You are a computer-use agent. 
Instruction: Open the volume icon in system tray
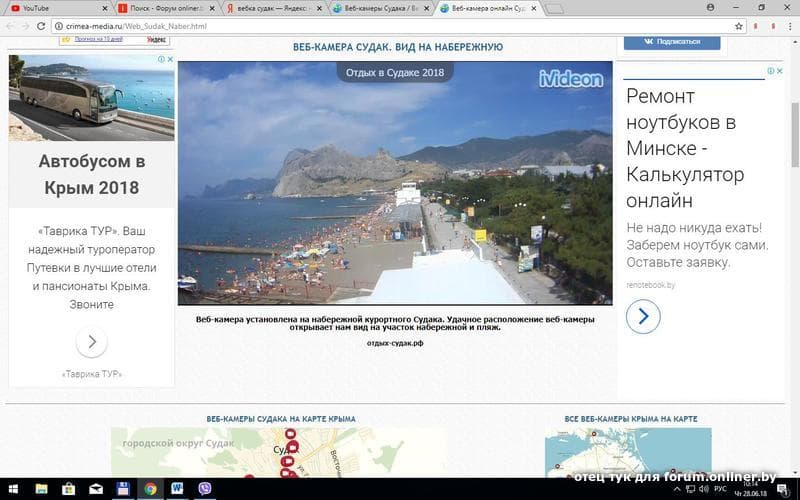pyautogui.click(x=704, y=489)
